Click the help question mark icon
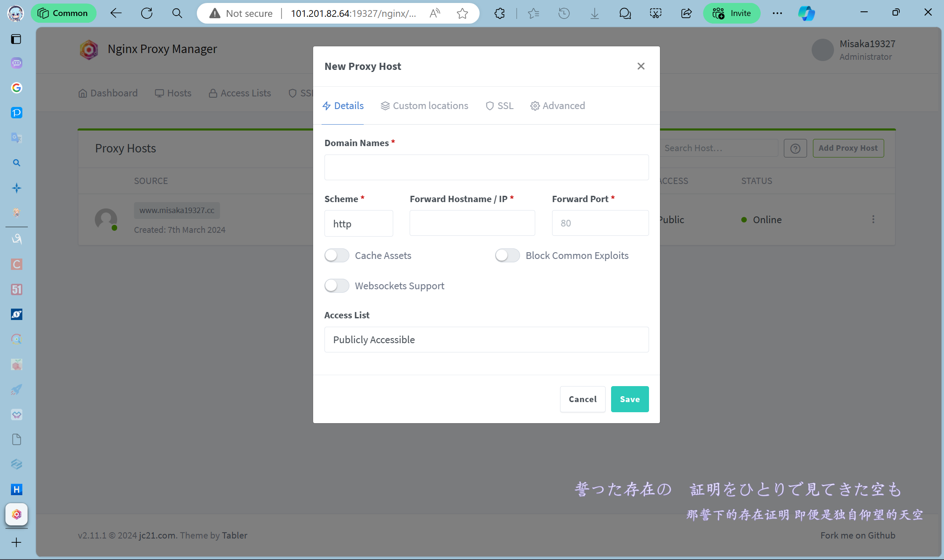The height and width of the screenshot is (560, 944). tap(795, 148)
